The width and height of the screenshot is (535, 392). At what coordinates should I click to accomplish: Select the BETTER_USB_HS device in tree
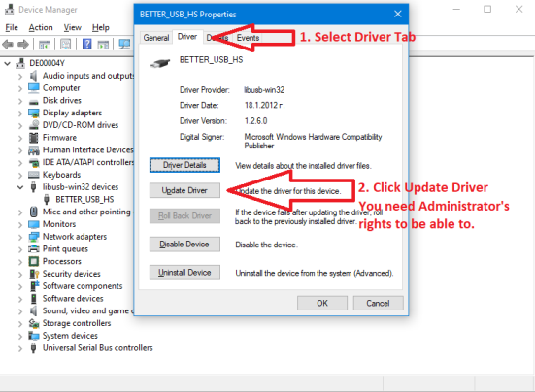84,200
